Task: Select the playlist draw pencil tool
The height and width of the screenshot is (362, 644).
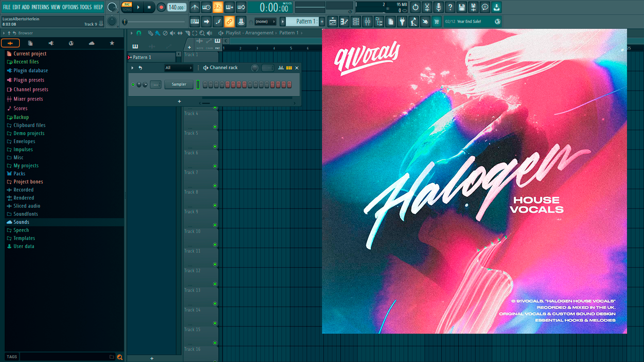Action: pyautogui.click(x=150, y=33)
